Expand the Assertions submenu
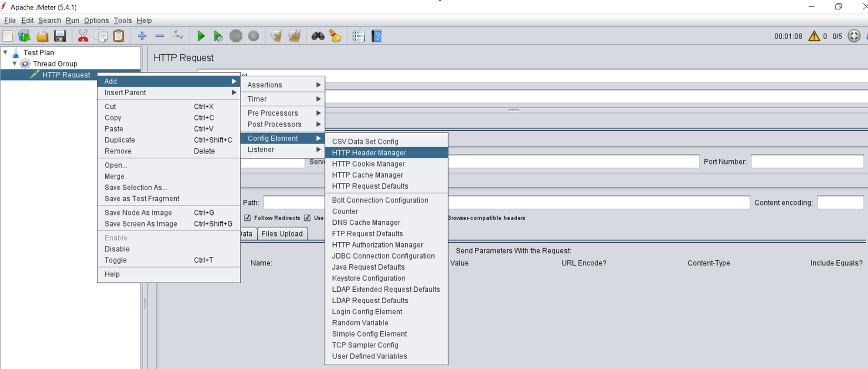The image size is (868, 369). (x=283, y=85)
